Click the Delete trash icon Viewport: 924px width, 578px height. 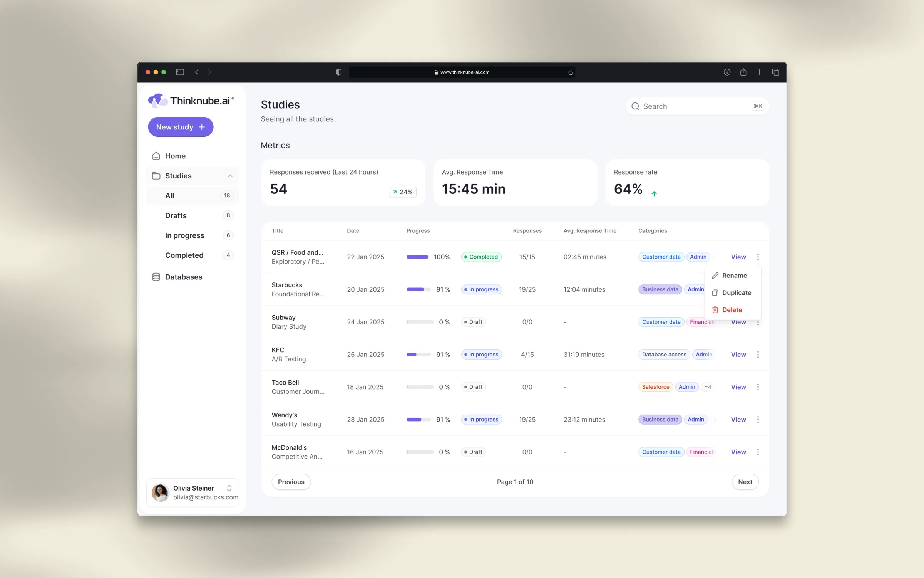click(x=715, y=310)
